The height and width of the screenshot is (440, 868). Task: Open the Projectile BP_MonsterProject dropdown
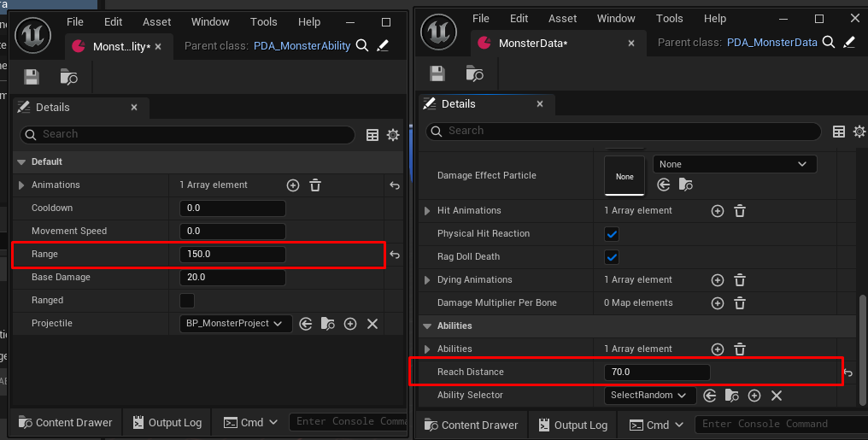[x=235, y=324]
